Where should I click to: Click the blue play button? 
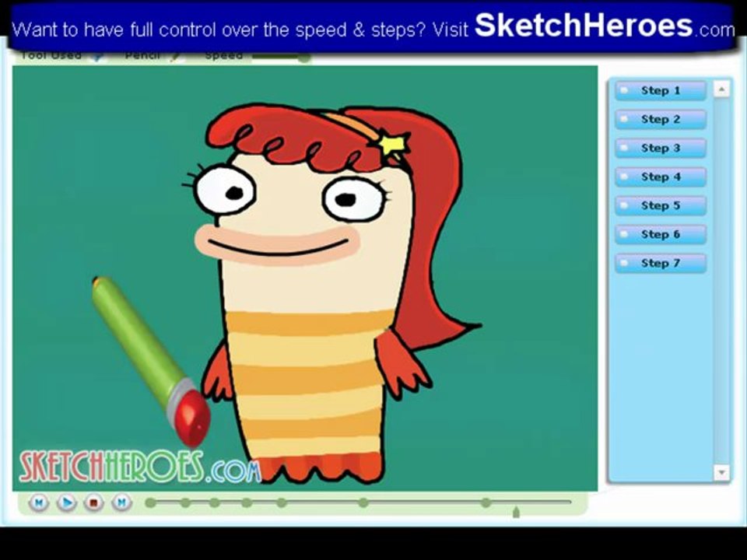pyautogui.click(x=67, y=502)
